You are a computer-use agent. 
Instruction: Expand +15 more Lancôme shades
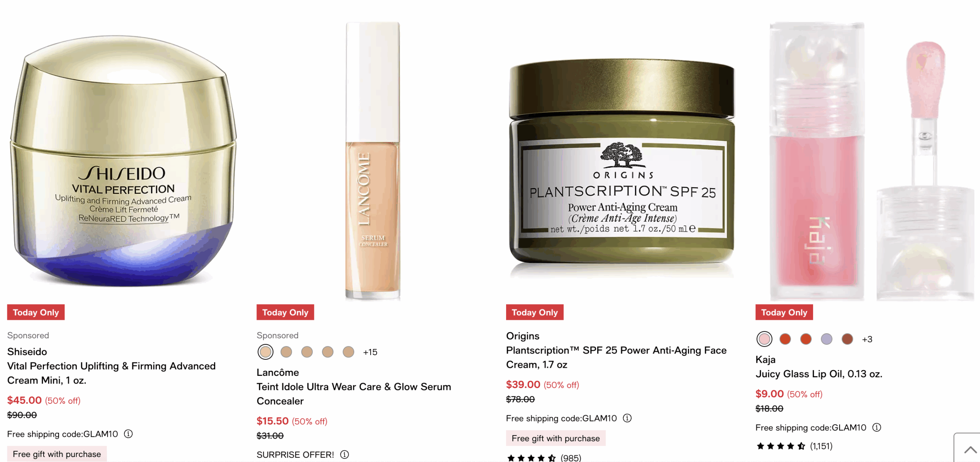point(370,352)
